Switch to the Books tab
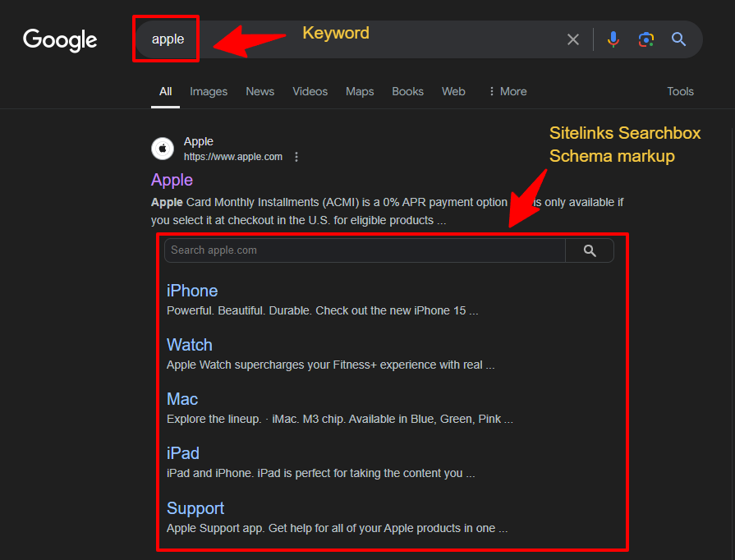This screenshot has width=735, height=560. pos(408,91)
